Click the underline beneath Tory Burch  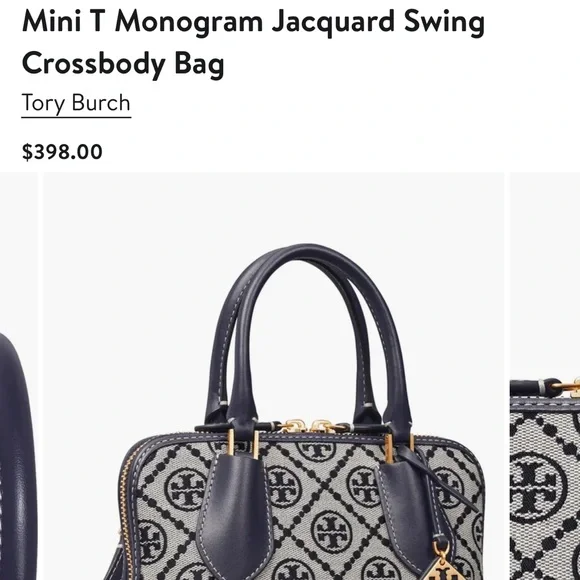pos(76,117)
